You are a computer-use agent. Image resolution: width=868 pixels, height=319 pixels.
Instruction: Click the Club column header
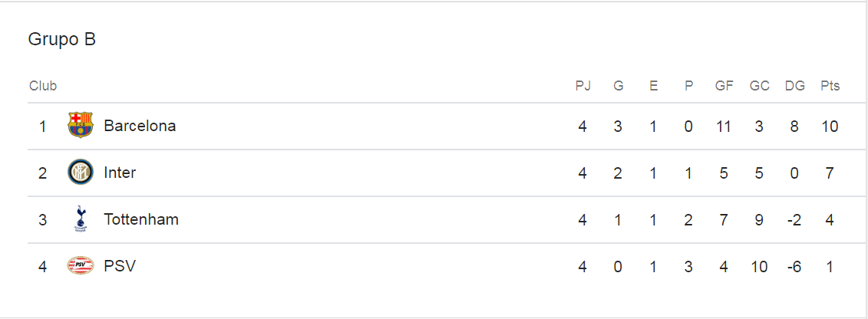click(43, 86)
